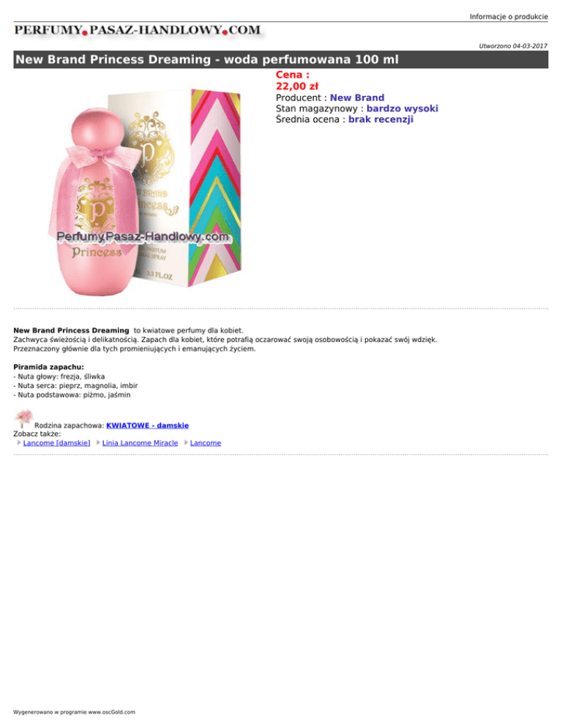Click the Utworzono 04-03-2017 creation date

[513, 46]
